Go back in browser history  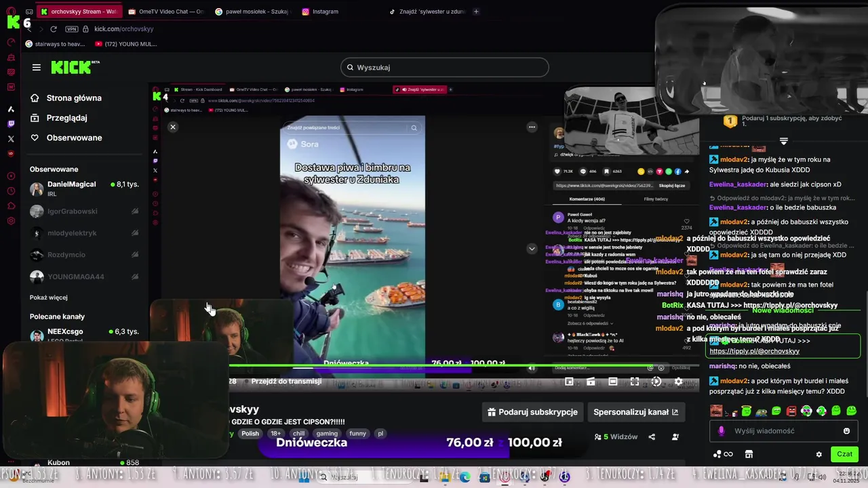(x=28, y=29)
